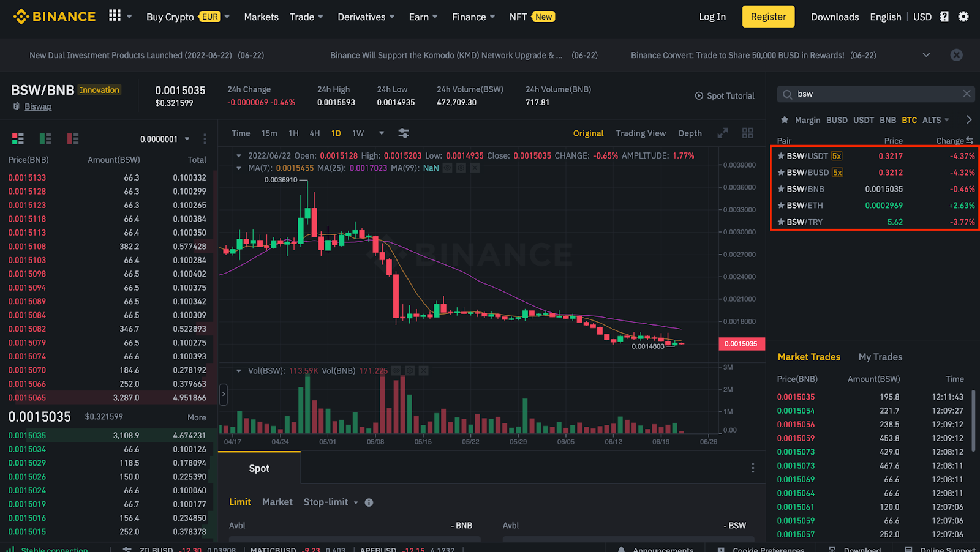Collapse the MA indicator legend row
980x552 pixels.
click(238, 168)
